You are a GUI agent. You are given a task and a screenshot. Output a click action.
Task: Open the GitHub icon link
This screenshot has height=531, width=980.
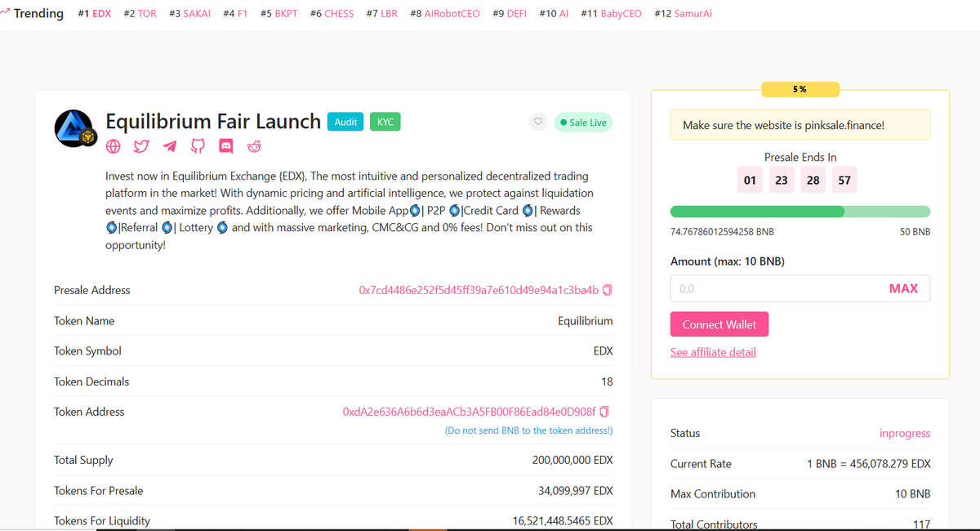pyautogui.click(x=198, y=147)
